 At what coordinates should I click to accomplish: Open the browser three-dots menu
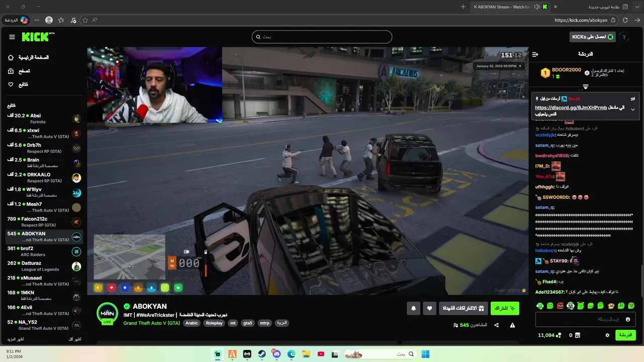click(x=37, y=20)
